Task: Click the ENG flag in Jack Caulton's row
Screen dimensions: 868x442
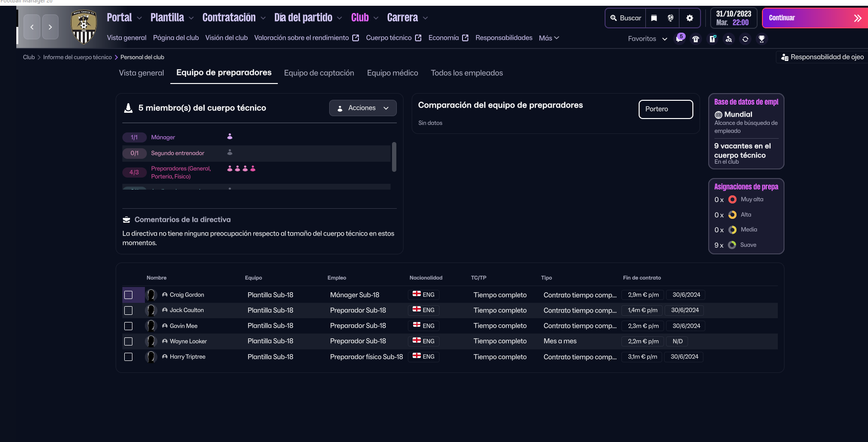Action: coord(416,310)
